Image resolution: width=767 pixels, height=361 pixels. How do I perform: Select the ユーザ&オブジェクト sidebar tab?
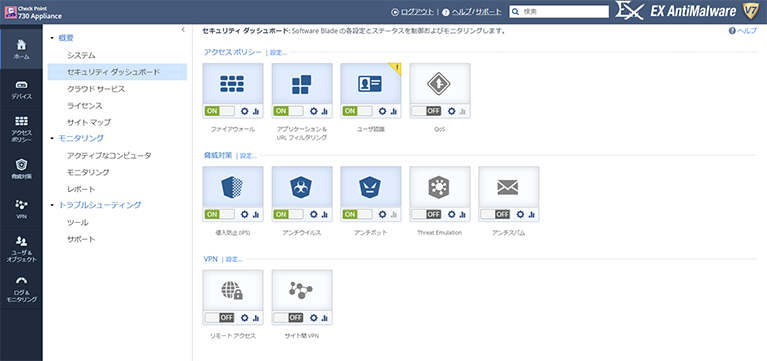[21, 249]
